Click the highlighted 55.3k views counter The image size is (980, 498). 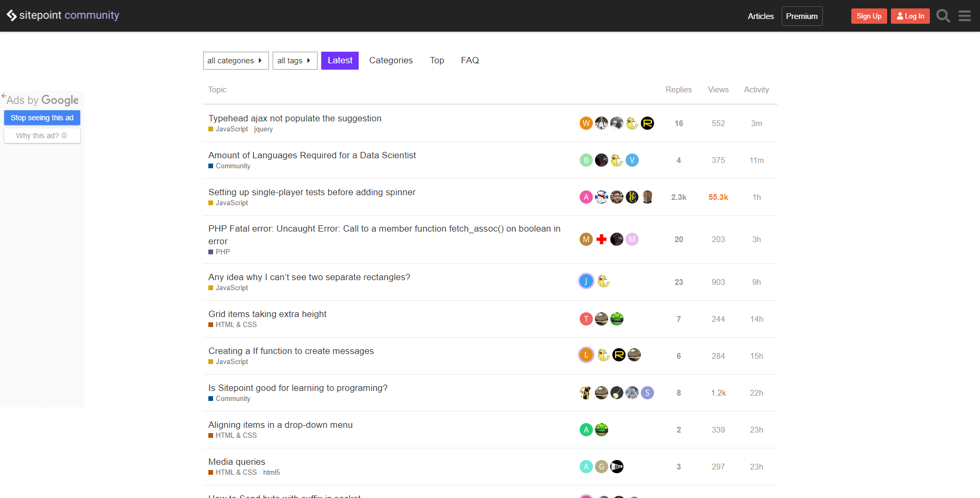(x=718, y=197)
